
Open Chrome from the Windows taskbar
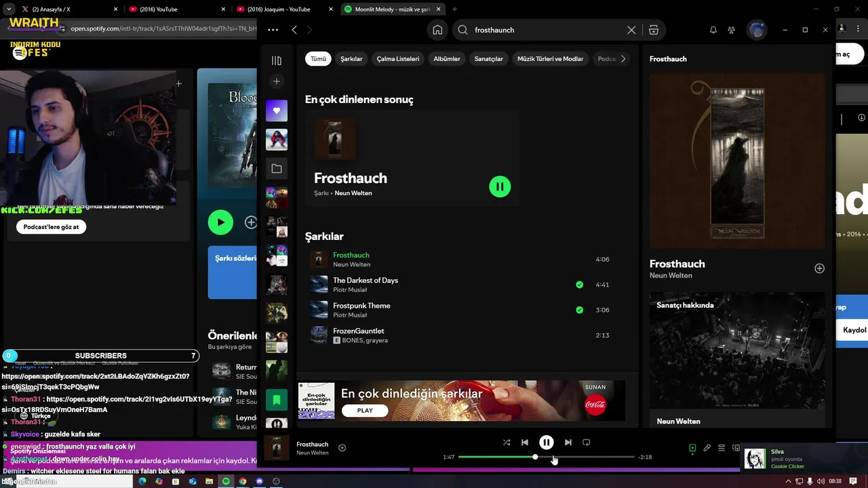[243, 481]
